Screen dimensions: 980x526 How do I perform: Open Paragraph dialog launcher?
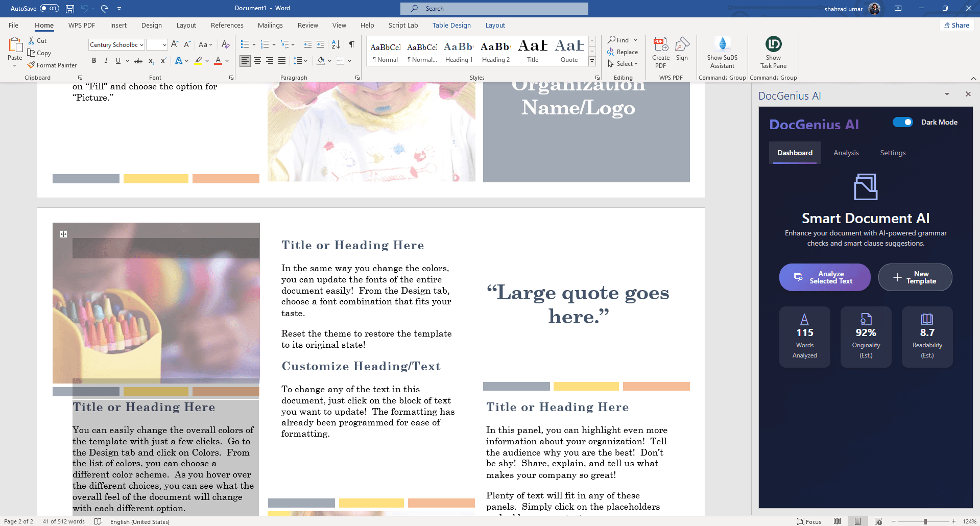pyautogui.click(x=357, y=78)
